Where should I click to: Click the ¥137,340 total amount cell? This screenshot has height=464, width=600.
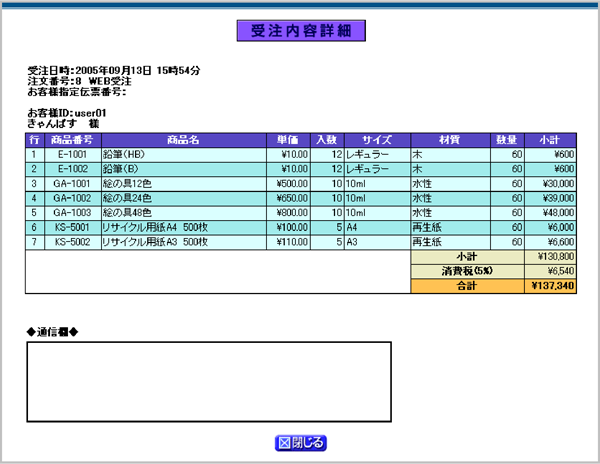coord(551,286)
